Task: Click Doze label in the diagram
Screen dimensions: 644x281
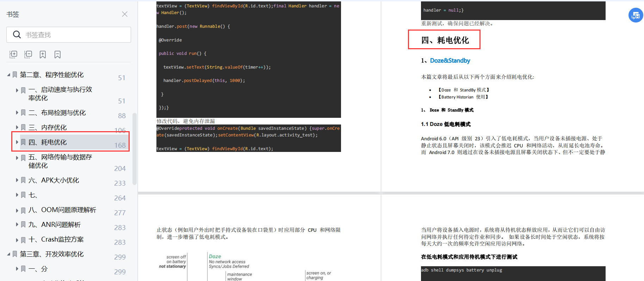Action: click(215, 256)
